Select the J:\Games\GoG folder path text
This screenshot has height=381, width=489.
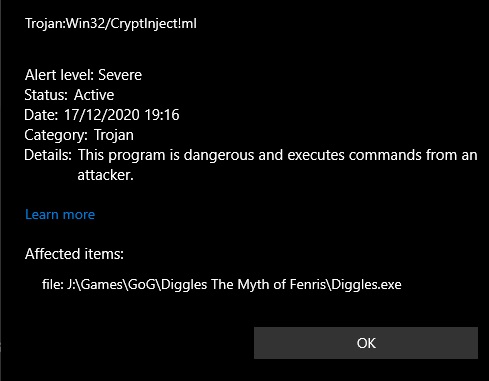coord(112,284)
